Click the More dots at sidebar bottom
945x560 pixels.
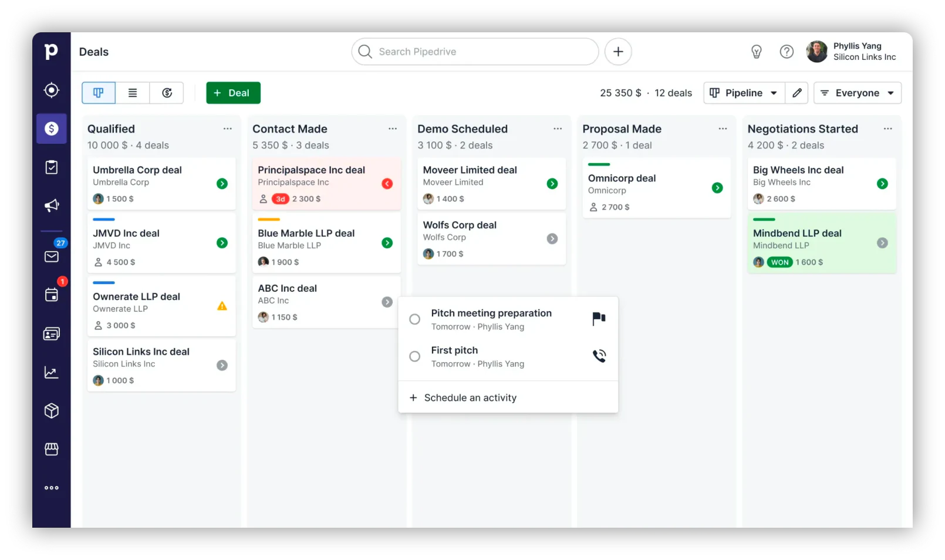pyautogui.click(x=52, y=488)
